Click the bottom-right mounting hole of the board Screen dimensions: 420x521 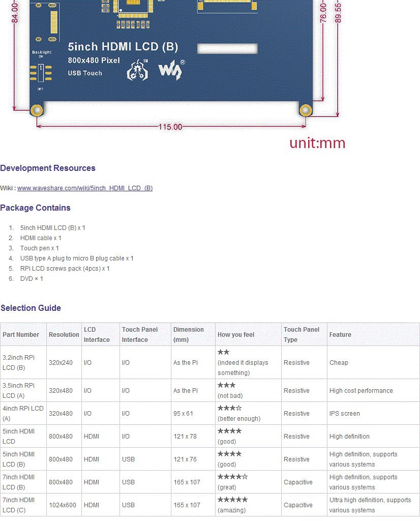click(x=306, y=110)
